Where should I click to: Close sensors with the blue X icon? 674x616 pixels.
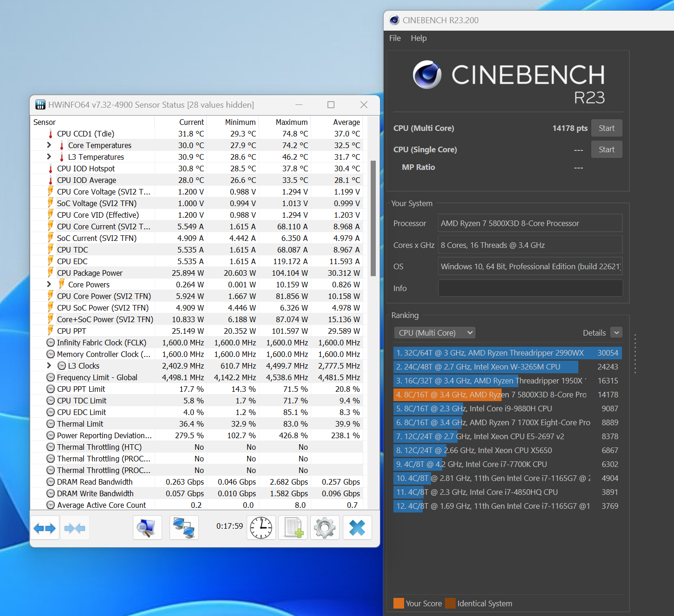tap(357, 528)
